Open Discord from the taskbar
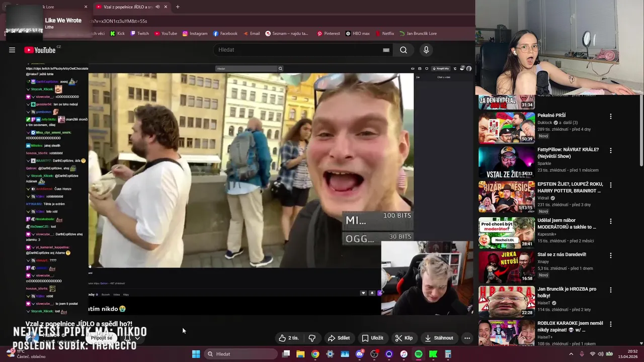This screenshot has height=362, width=644. click(359, 354)
